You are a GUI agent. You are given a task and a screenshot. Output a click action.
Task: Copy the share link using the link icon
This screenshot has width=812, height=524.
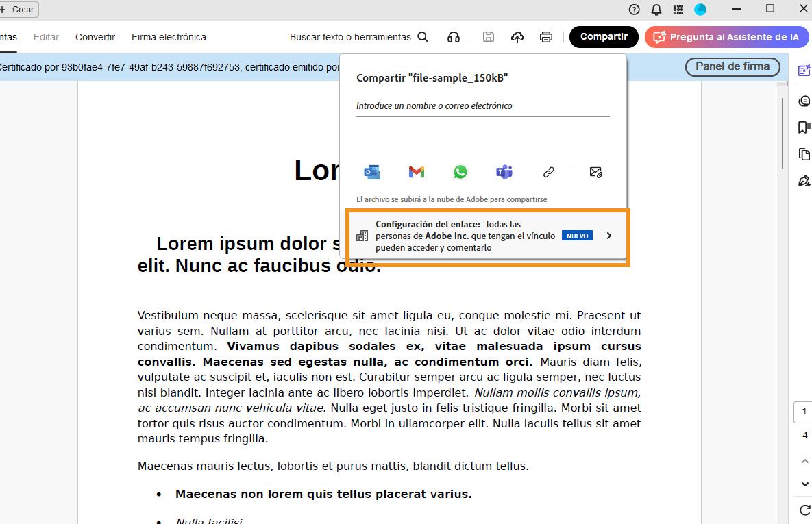coord(548,172)
